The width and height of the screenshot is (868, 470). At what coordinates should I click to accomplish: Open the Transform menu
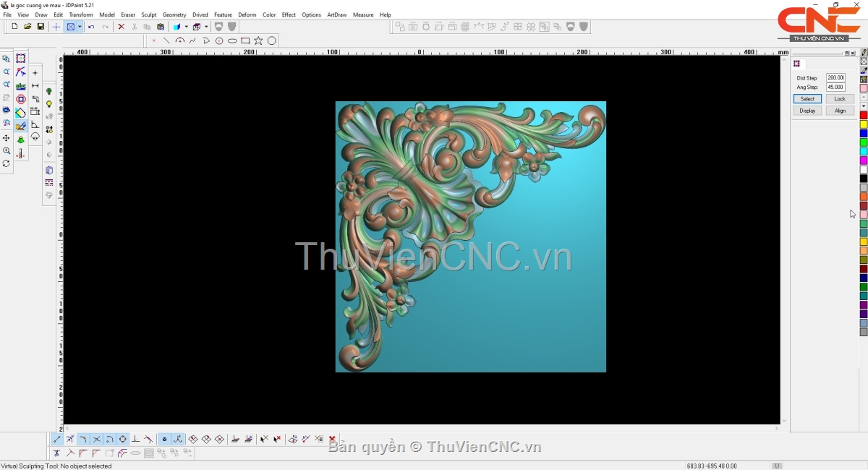tap(81, 14)
